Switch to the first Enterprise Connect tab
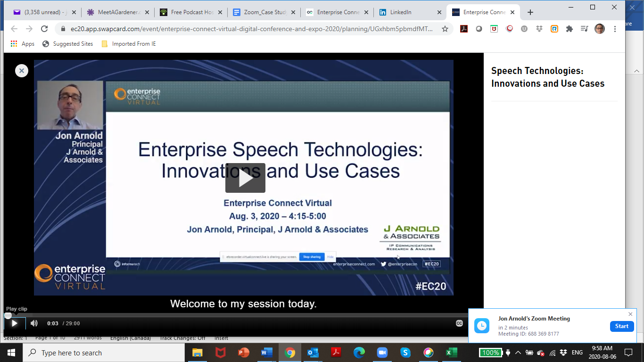 tap(336, 12)
